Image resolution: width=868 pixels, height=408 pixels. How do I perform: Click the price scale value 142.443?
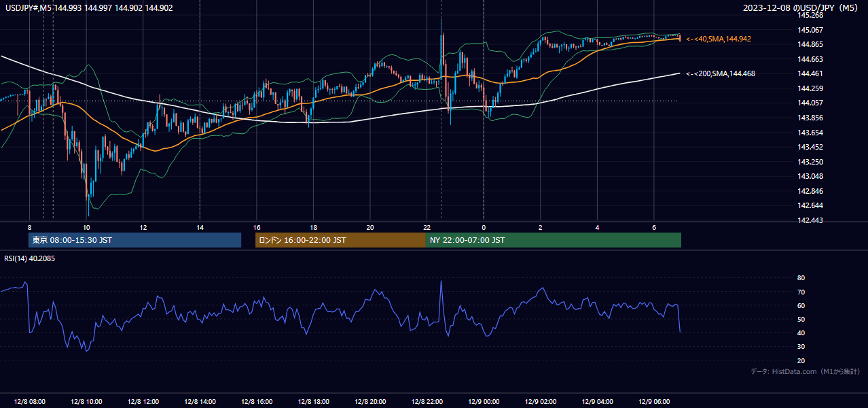[810, 220]
